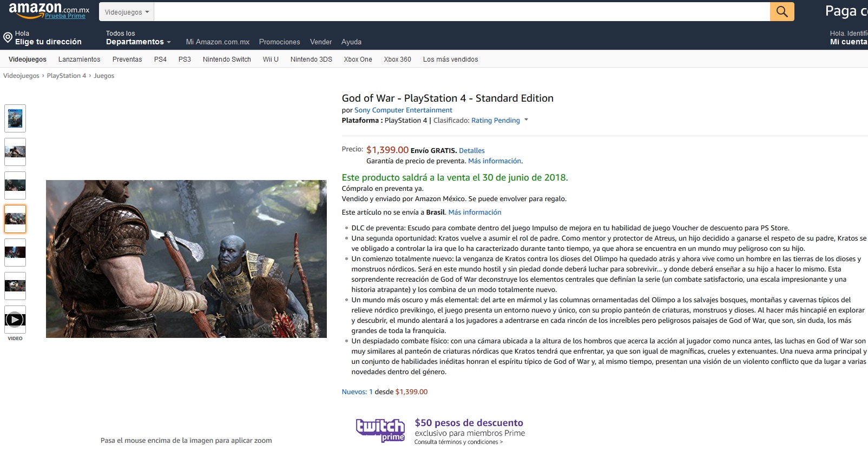Click the orange search magnifier button
868x452 pixels.
[782, 11]
